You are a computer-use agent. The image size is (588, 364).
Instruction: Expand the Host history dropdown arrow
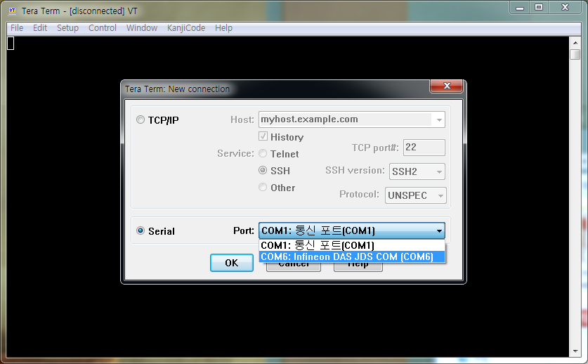tap(439, 119)
